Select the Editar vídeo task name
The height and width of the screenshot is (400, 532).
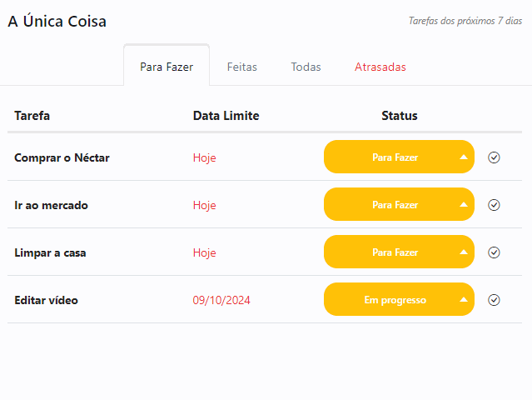tap(46, 300)
